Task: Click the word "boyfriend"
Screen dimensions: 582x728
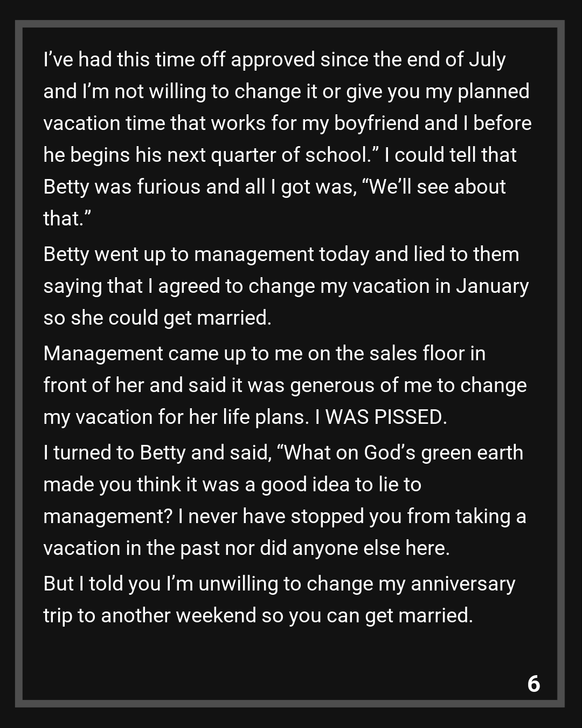Action: pyautogui.click(x=376, y=123)
